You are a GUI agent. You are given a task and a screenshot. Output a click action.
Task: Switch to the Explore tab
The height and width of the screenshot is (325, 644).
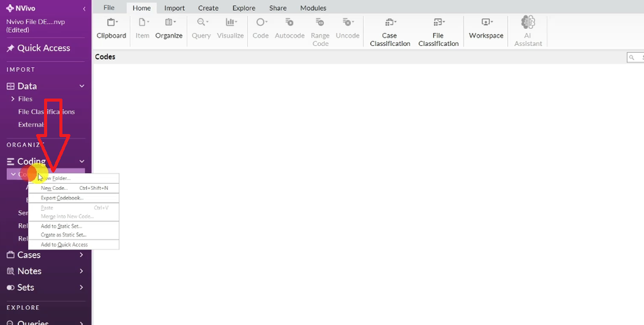click(x=244, y=8)
